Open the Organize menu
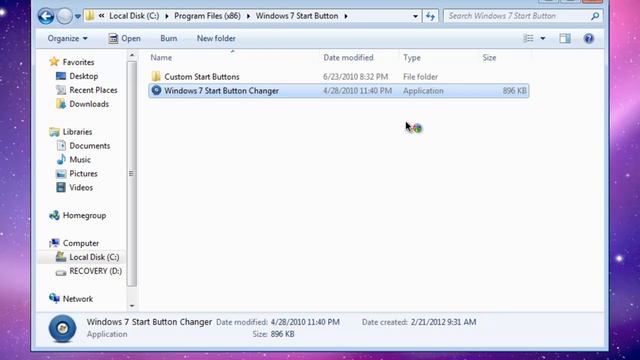 [67, 38]
